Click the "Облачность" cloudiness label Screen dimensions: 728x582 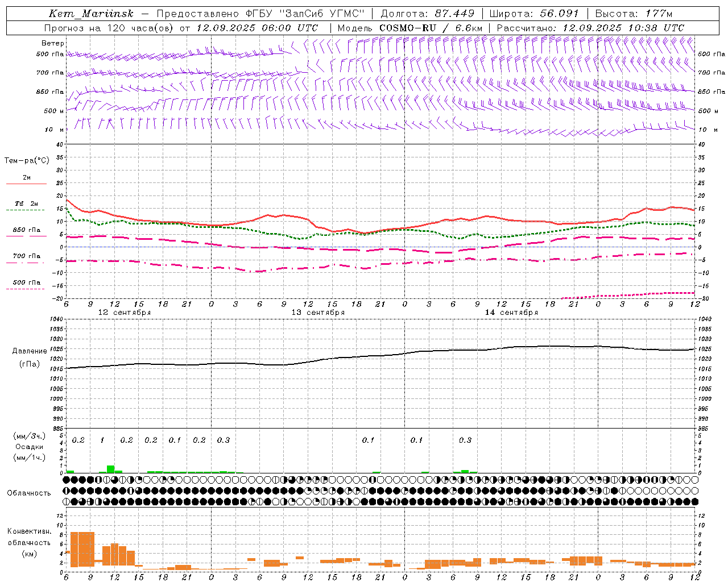[x=29, y=493]
